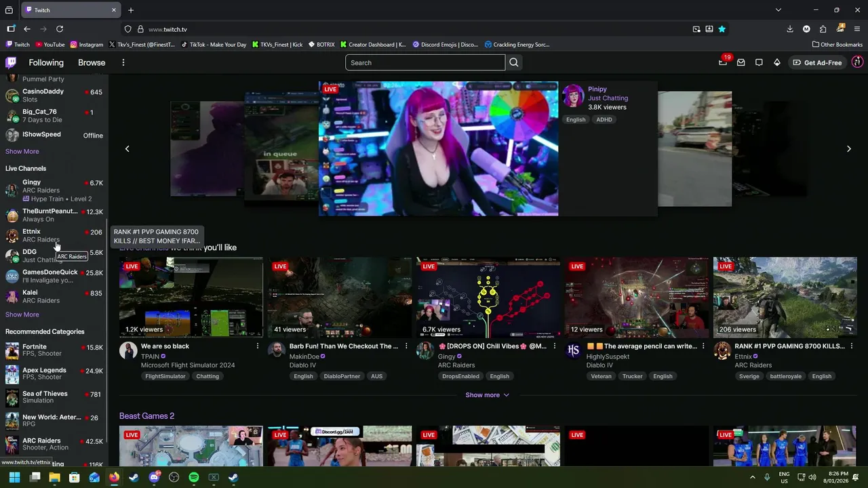Expand Show More under Kalei live channels
The image size is (868, 488).
tap(22, 314)
